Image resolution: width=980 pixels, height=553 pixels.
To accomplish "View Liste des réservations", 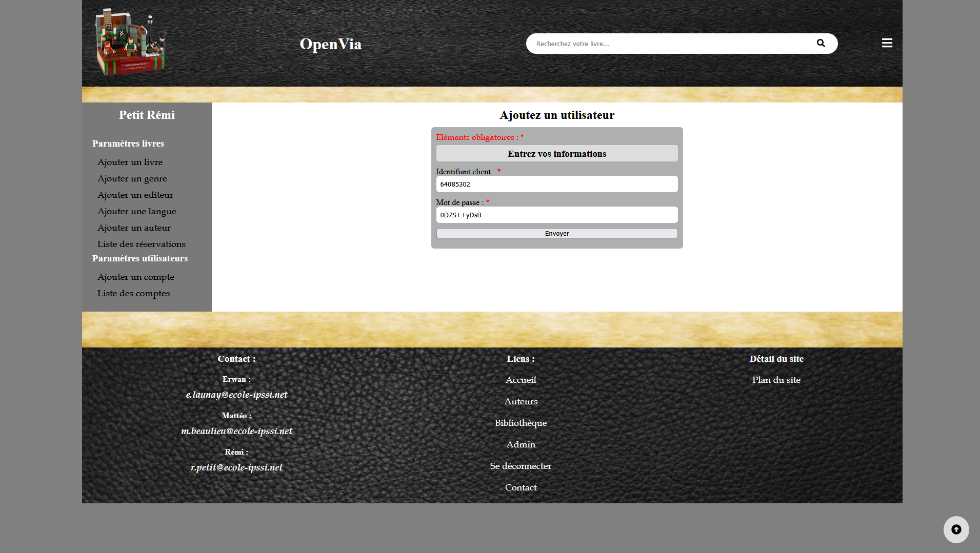I will [141, 244].
